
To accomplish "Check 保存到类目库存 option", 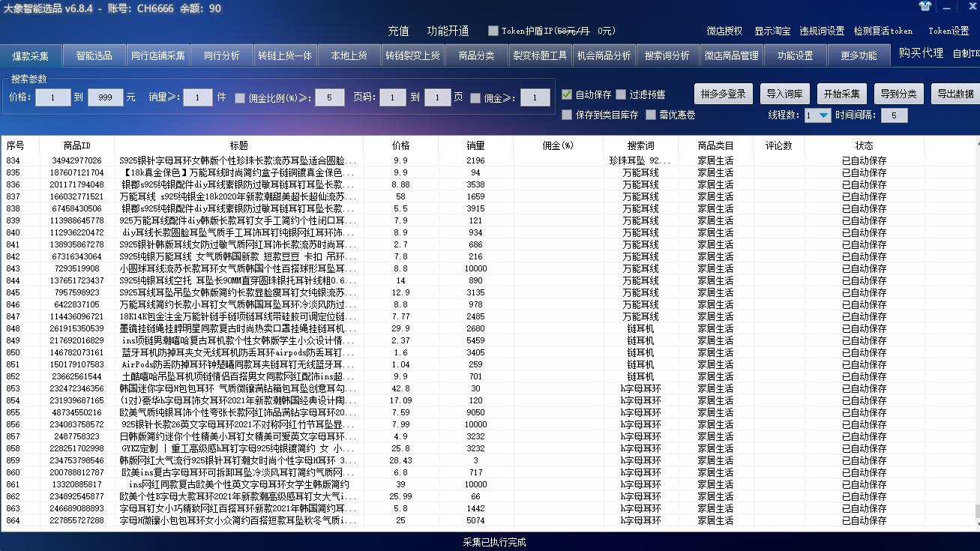I will click(x=567, y=115).
